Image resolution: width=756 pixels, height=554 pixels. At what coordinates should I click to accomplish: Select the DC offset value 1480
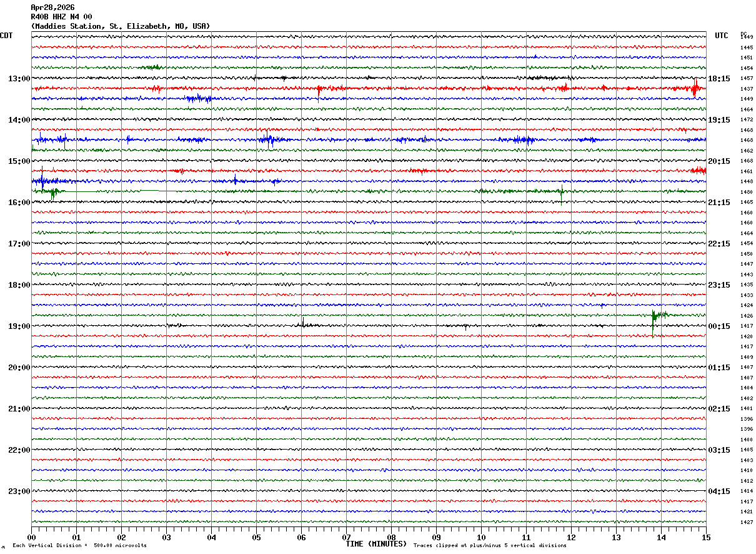pyautogui.click(x=747, y=192)
